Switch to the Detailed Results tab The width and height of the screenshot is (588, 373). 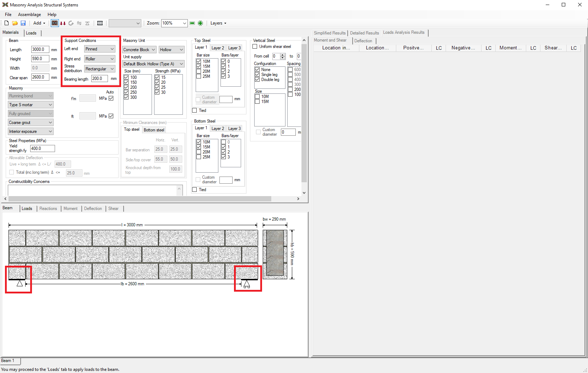click(364, 33)
